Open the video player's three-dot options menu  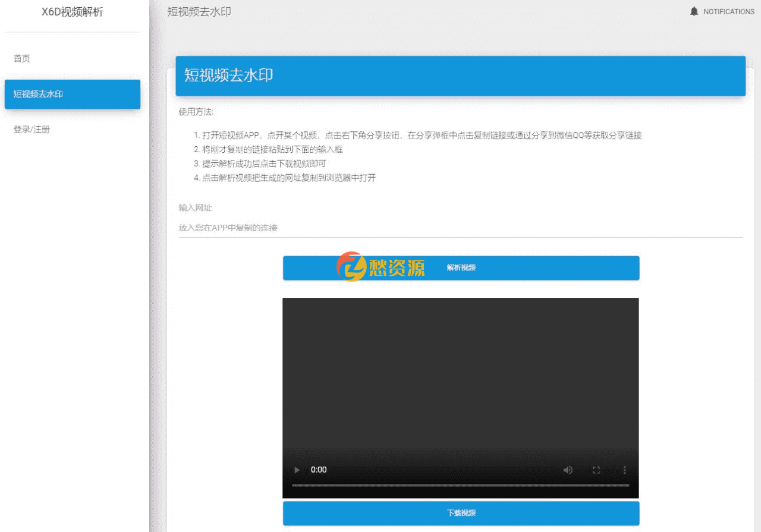[624, 470]
